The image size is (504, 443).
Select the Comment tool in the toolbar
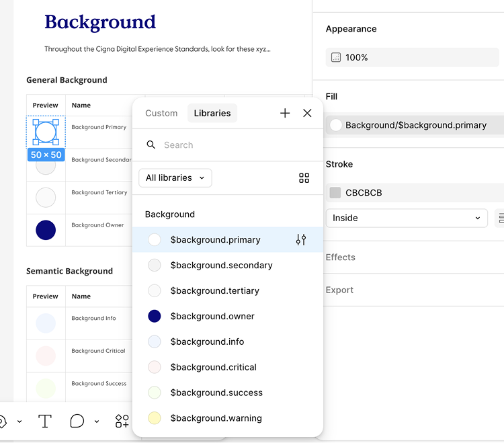coord(77,421)
